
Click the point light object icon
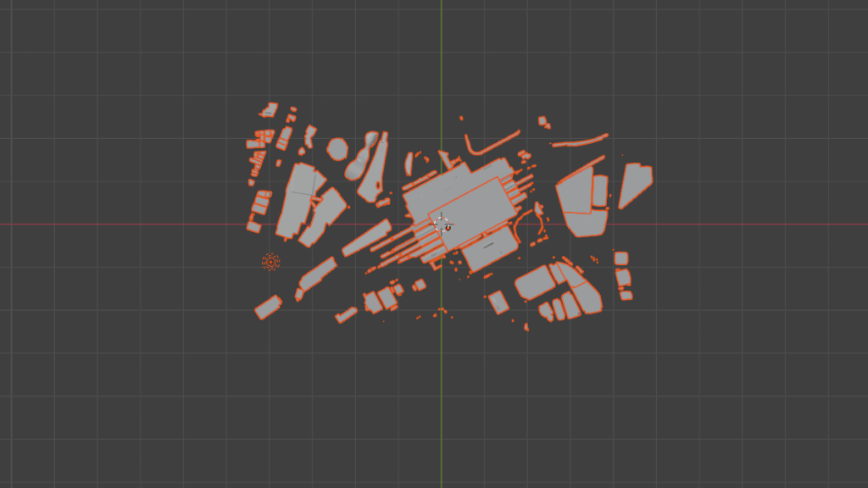[x=271, y=263]
